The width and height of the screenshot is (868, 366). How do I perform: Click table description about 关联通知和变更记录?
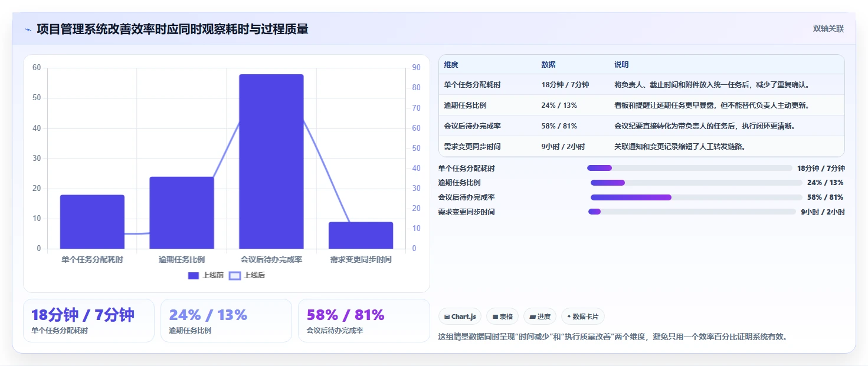tap(680, 147)
